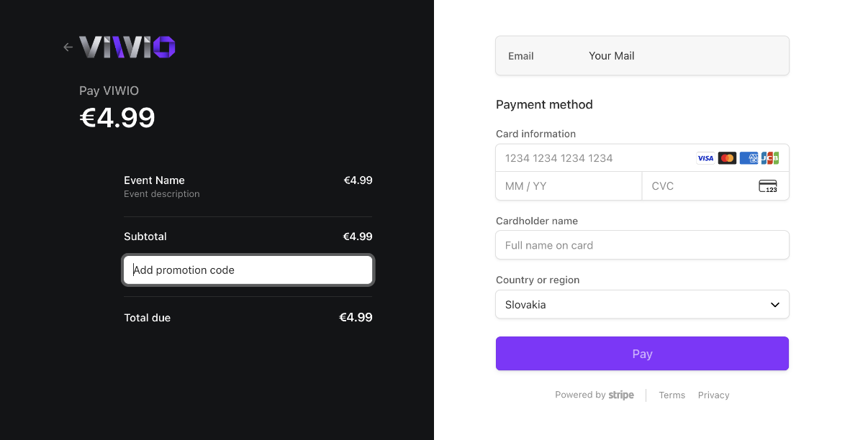Click the JCB card brand icon
Screen dimensions: 868x440
pos(769,157)
